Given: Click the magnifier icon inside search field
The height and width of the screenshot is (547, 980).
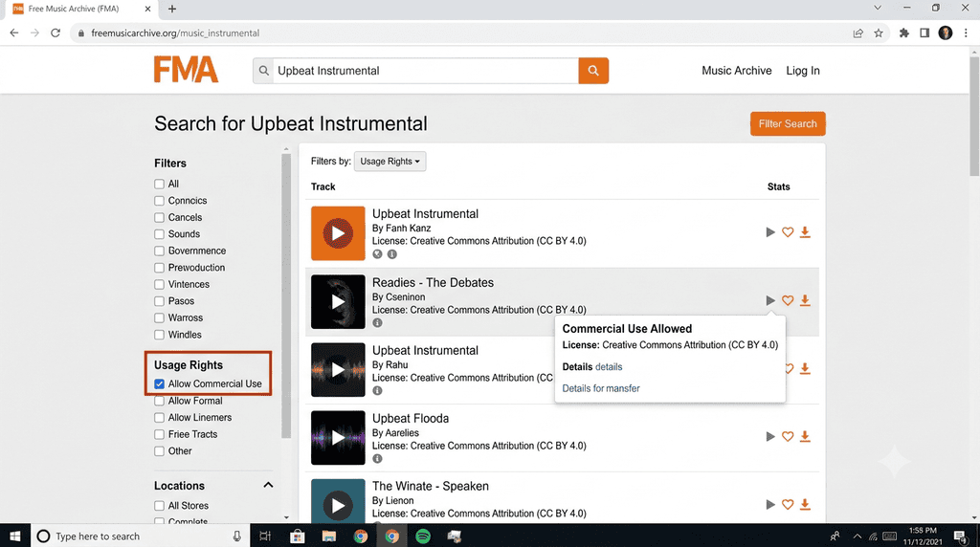Looking at the screenshot, I should click(264, 71).
